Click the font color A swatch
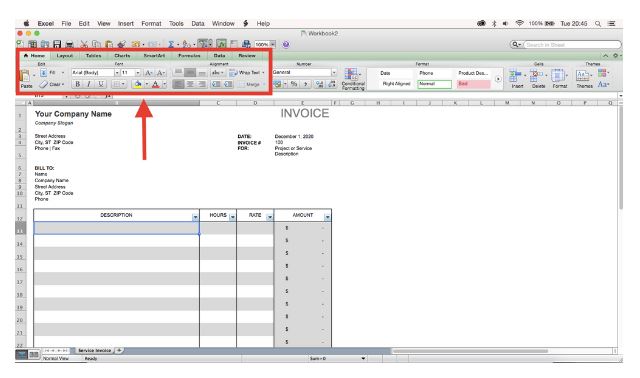This screenshot has width=640, height=378. pos(156,84)
